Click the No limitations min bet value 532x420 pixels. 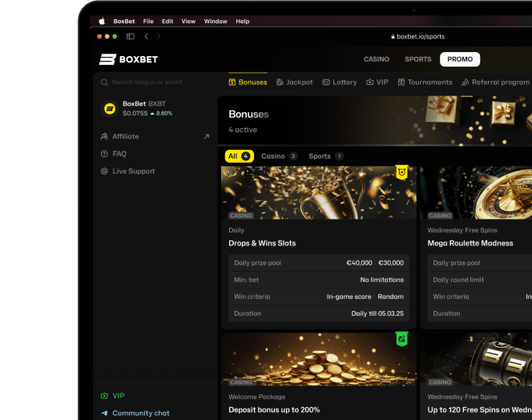tap(381, 280)
